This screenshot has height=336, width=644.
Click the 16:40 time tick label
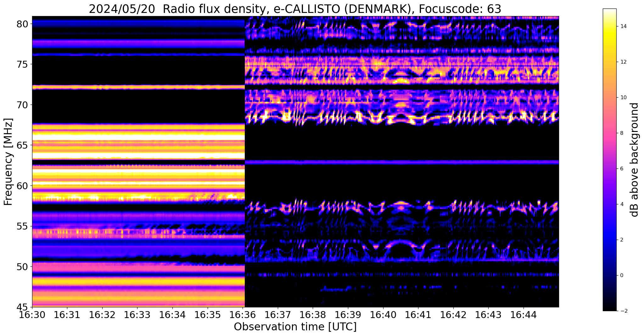pyautogui.click(x=383, y=315)
